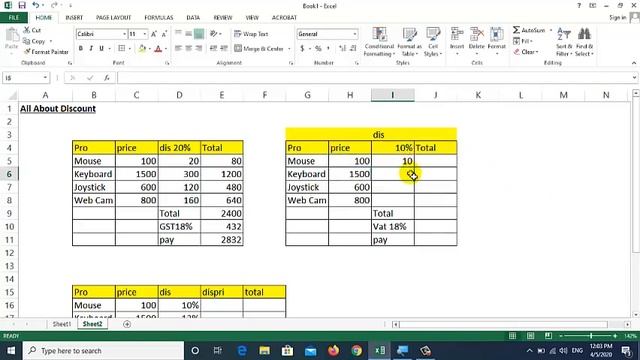Click the formula bar input

point(376,78)
